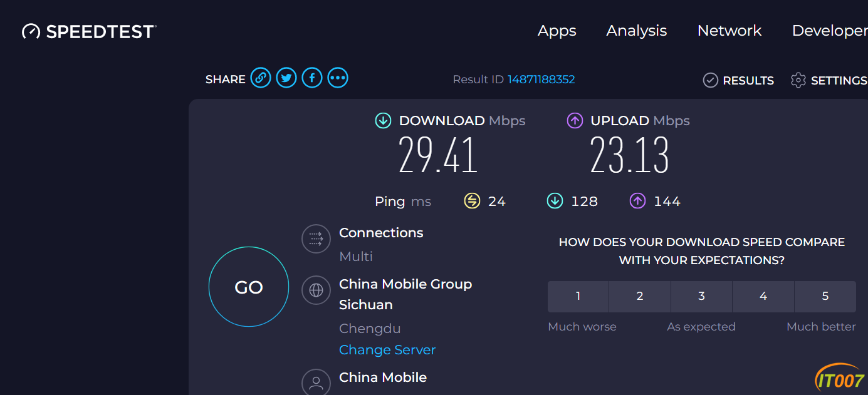Click the download speed value 29.41
The width and height of the screenshot is (868, 395).
coord(439,155)
